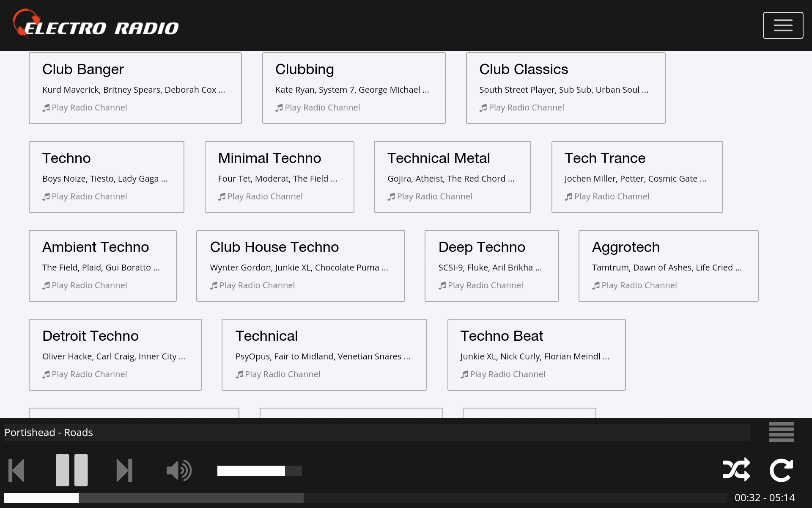This screenshot has width=812, height=508.
Task: Click artists Four Tet, Moderat, The Field
Action: tap(277, 179)
